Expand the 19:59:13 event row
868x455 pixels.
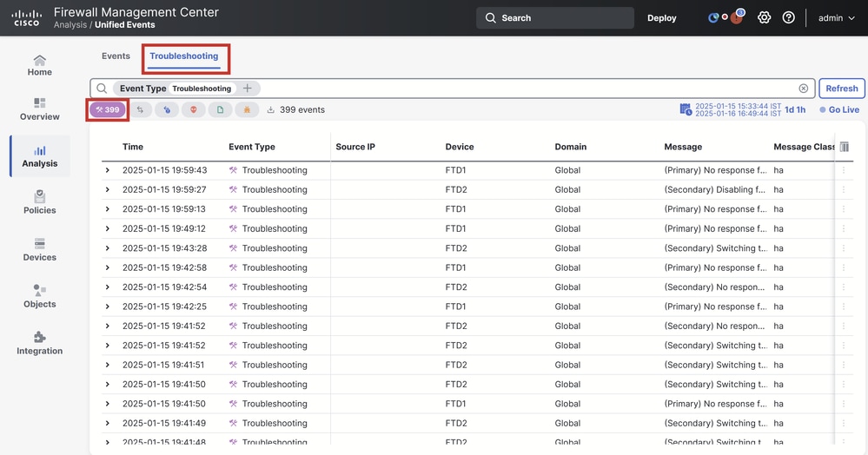click(108, 209)
